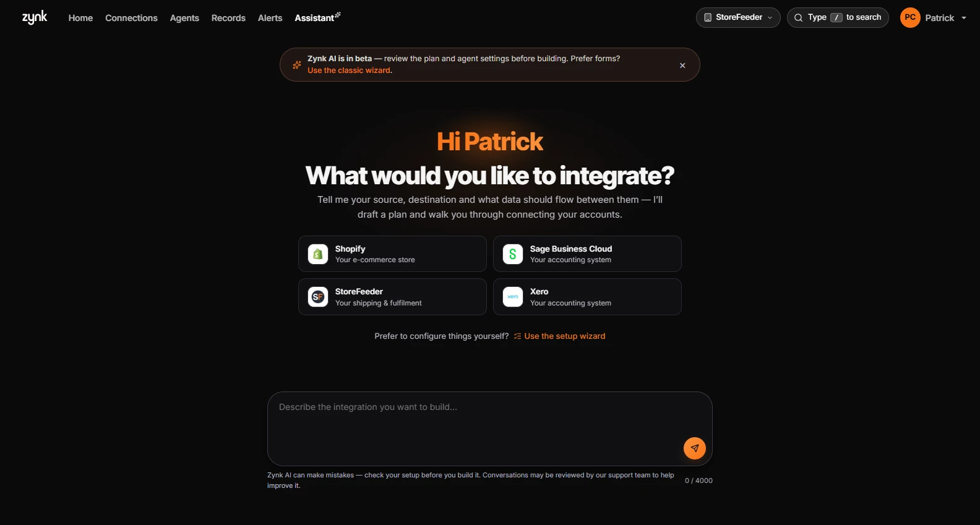Click the 'Hi Patrick' greeting
980x525 pixels.
490,142
